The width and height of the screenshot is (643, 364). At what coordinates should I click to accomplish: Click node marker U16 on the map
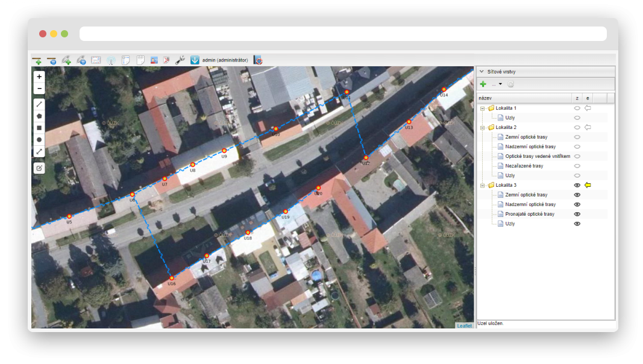click(171, 278)
